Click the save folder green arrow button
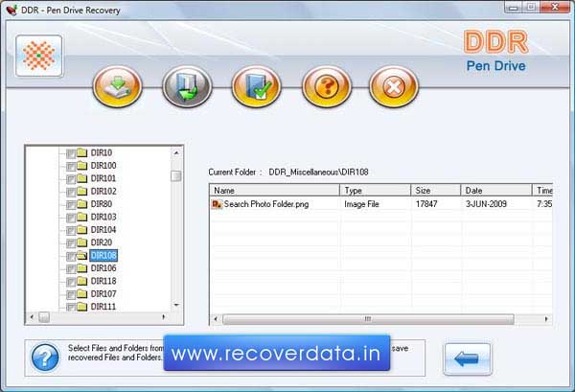The image size is (575, 392). point(187,86)
